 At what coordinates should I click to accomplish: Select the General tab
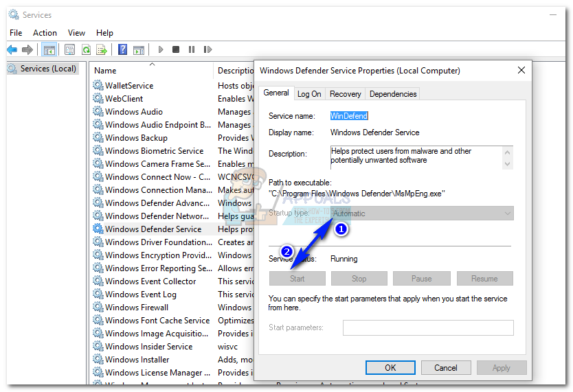click(x=276, y=93)
